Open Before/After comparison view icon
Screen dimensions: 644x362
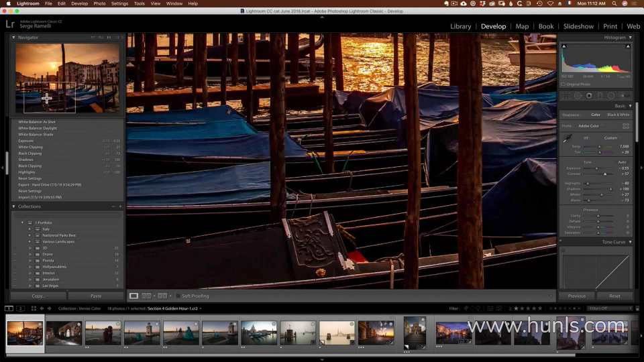pos(146,296)
